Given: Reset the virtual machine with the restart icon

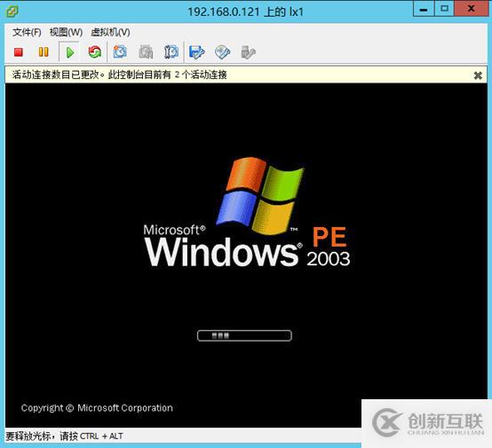Looking at the screenshot, I should click(x=94, y=51).
